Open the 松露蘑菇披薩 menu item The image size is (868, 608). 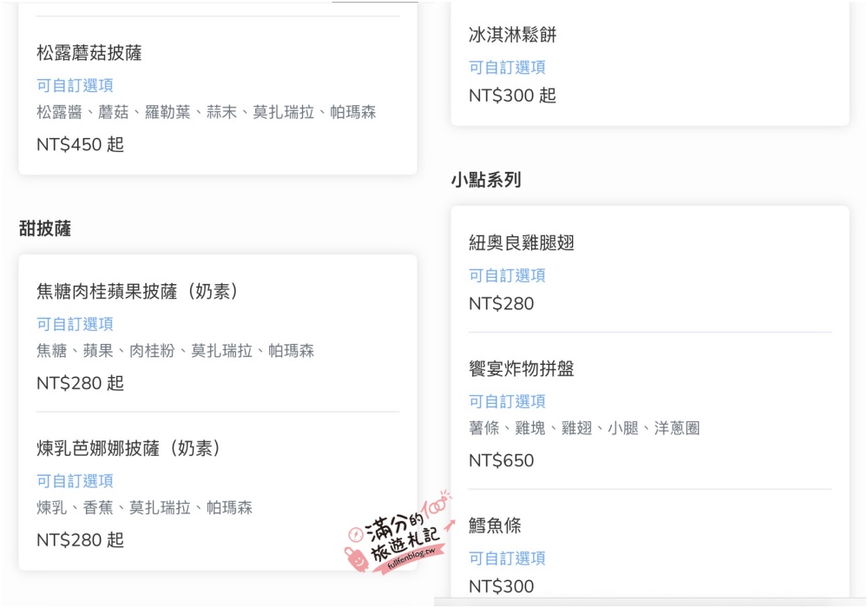(x=89, y=53)
